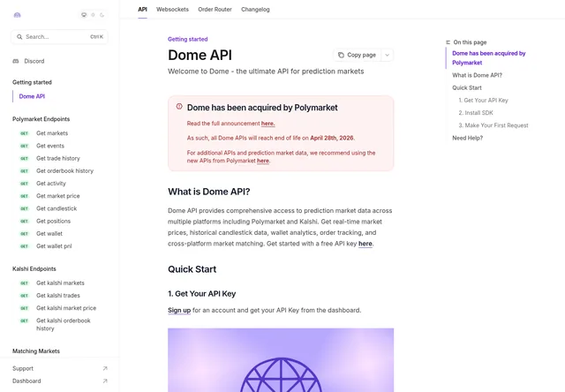Viewport: 565px width, 392px height.
Task: Open the Support link
Action: [x=23, y=368]
